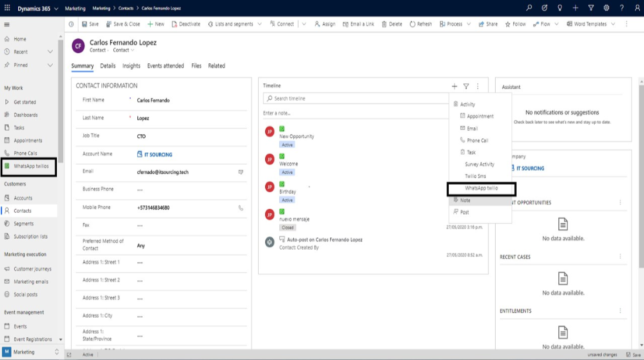Viewport: 644px width, 360px height.
Task: Open the Word Templates dropdown arrow
Action: click(x=613, y=24)
